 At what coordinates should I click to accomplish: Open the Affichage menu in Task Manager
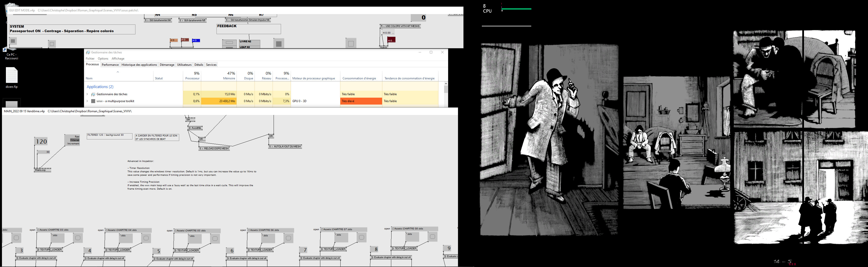point(118,59)
